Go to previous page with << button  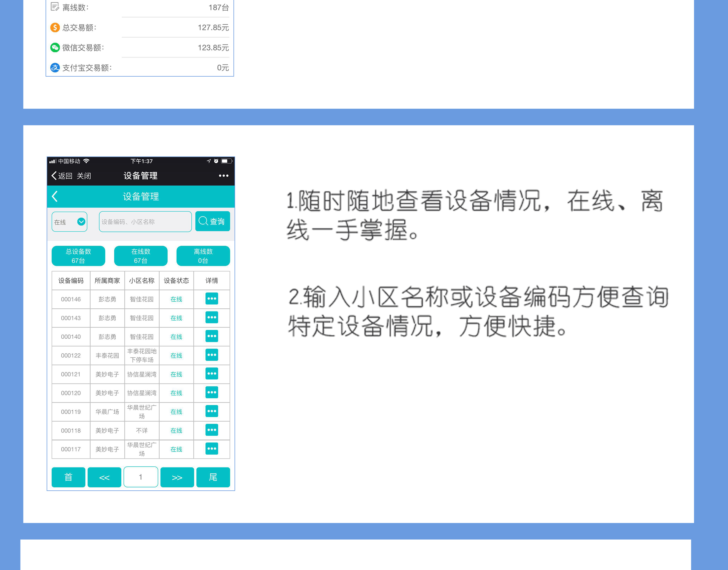pyautogui.click(x=104, y=477)
